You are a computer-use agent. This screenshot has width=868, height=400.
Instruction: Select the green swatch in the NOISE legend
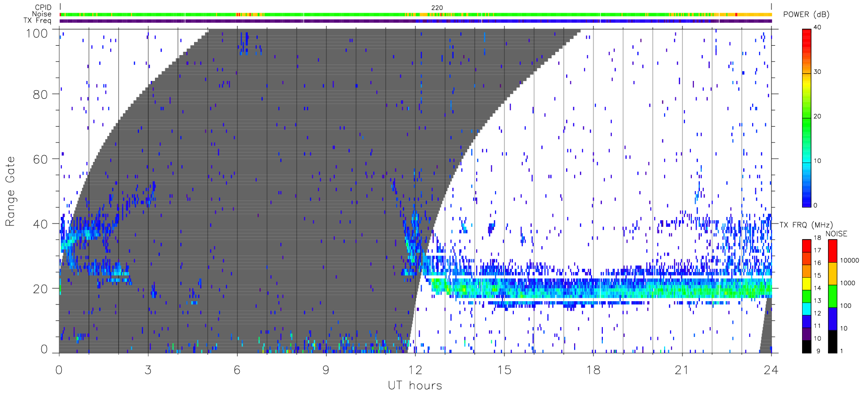[833, 296]
